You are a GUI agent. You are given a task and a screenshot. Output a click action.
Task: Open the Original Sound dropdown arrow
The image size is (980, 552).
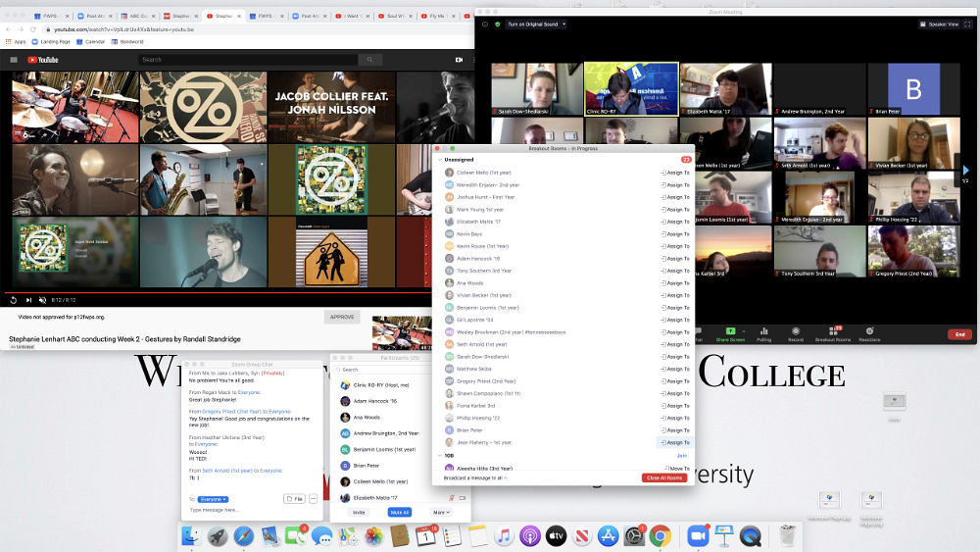coord(563,25)
